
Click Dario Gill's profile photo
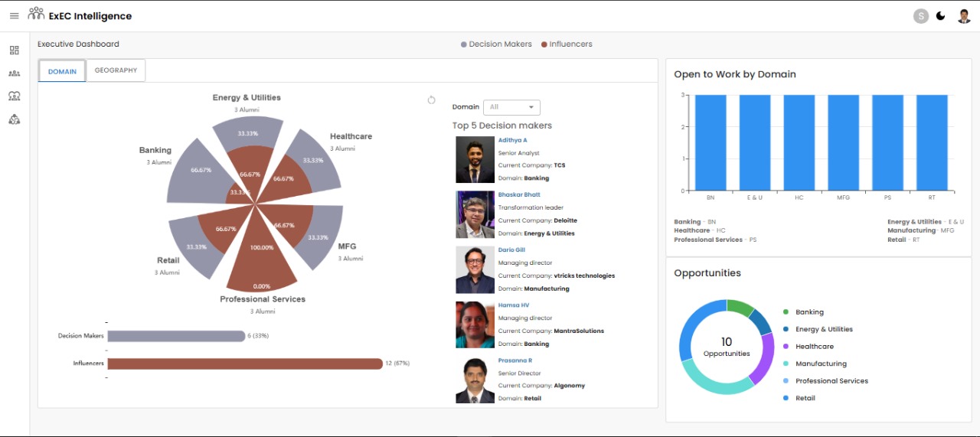click(475, 269)
